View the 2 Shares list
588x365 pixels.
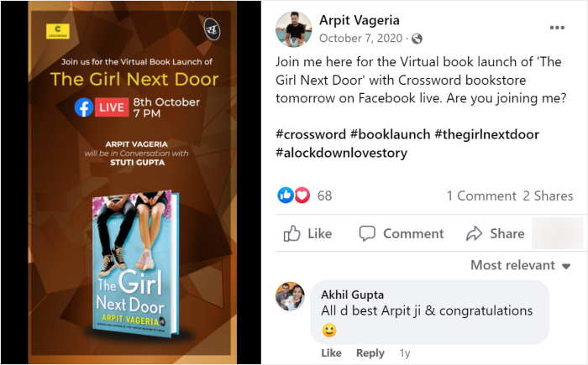pos(548,196)
